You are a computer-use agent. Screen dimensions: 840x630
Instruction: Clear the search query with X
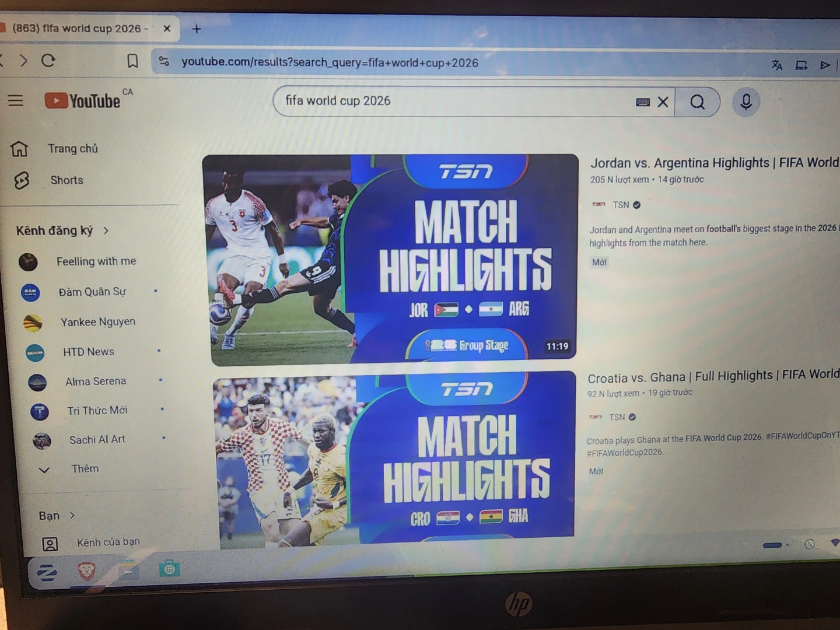coord(663,102)
